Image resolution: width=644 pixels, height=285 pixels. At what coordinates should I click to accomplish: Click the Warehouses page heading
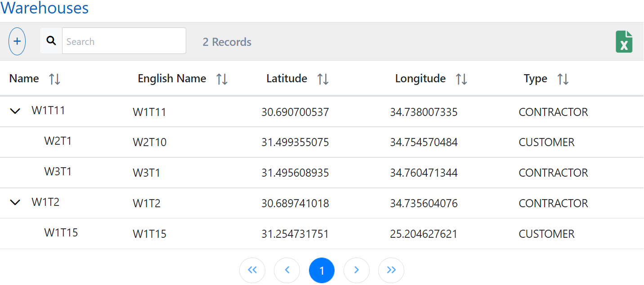coord(45,8)
